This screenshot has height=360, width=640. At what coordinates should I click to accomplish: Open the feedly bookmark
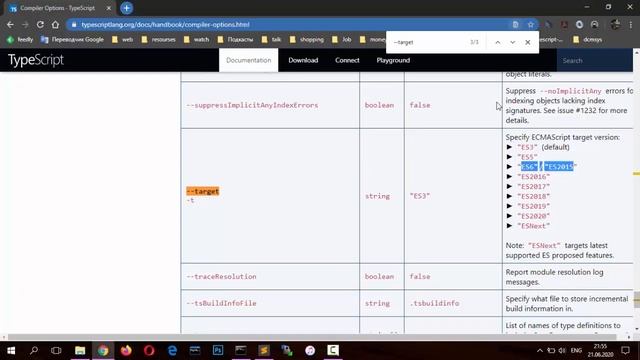pos(20,40)
